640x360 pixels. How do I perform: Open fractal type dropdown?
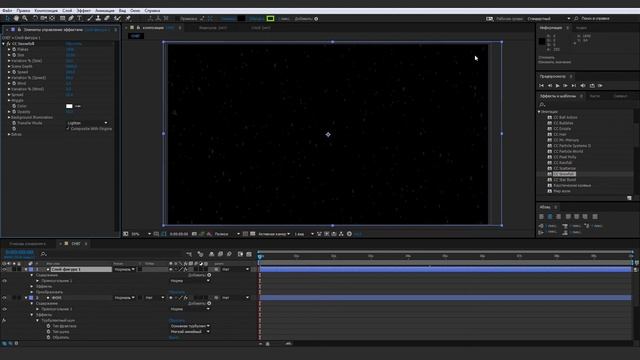tap(190, 326)
